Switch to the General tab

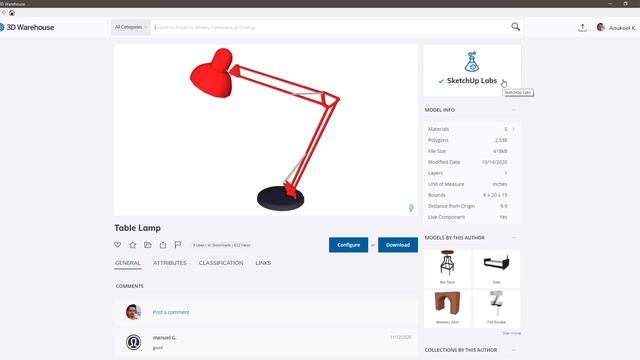point(128,263)
